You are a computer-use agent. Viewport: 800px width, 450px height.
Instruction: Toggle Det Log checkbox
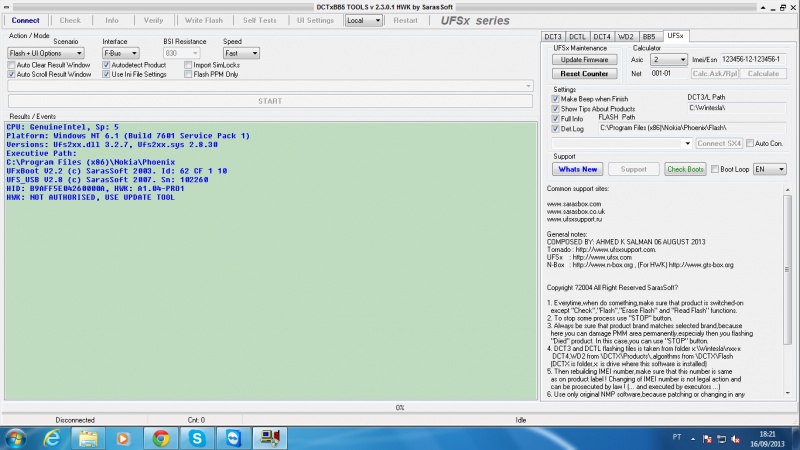555,129
